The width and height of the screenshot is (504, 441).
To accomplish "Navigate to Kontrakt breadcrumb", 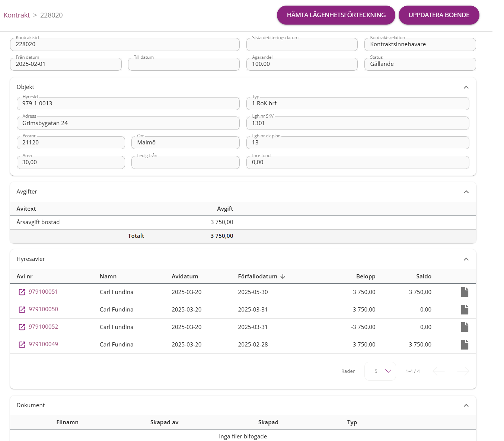I will (17, 15).
